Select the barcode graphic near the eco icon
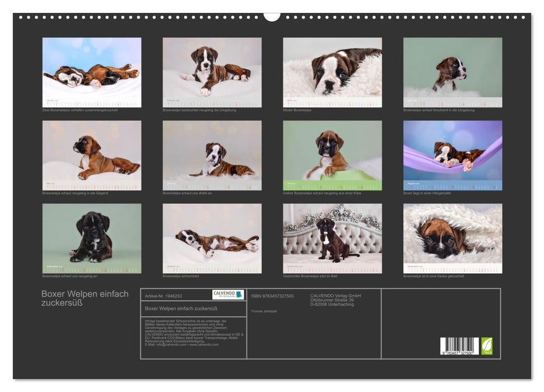The image size is (544, 392). [x=459, y=346]
